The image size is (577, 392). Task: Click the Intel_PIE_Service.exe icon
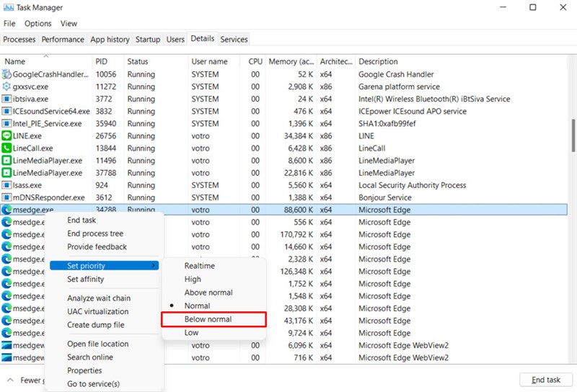point(6,123)
